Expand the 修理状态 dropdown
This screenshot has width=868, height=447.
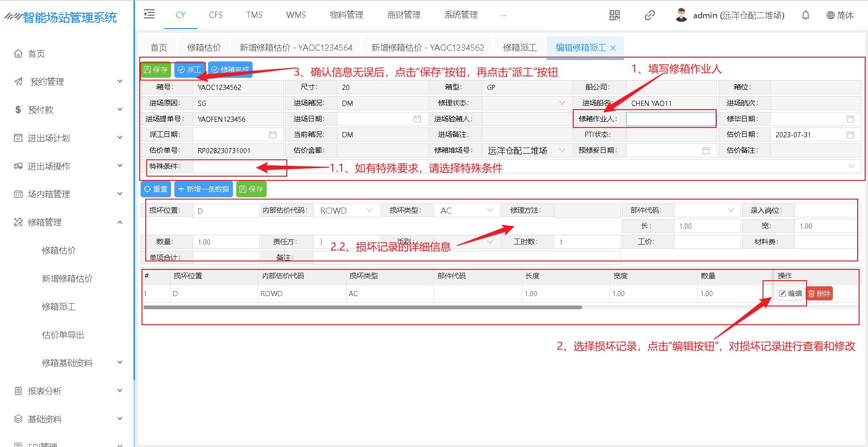click(x=562, y=103)
